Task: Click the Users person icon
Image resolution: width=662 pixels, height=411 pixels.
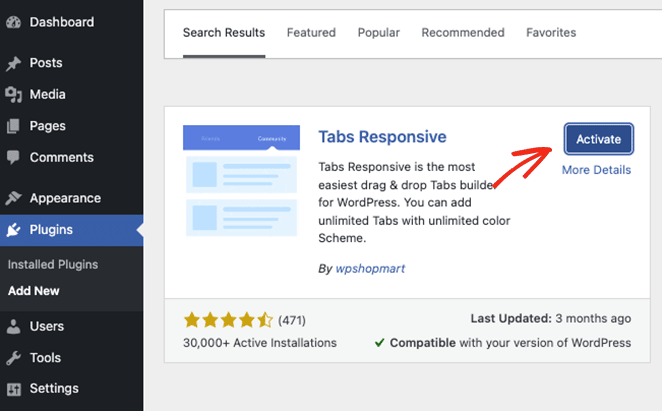Action: (13, 326)
